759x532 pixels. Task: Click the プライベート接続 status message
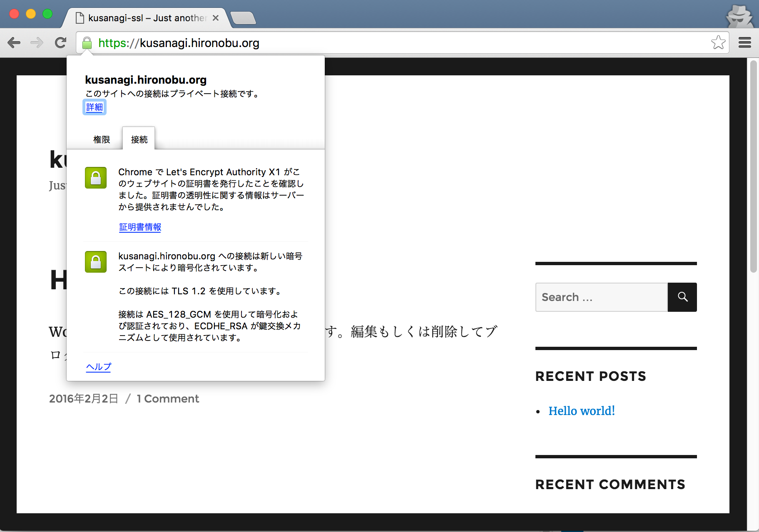(172, 94)
